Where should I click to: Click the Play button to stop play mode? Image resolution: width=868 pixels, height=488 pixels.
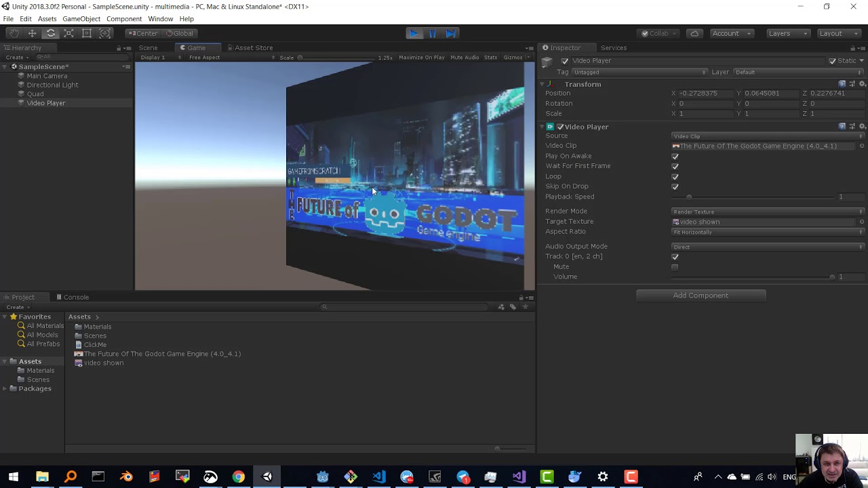pyautogui.click(x=414, y=33)
